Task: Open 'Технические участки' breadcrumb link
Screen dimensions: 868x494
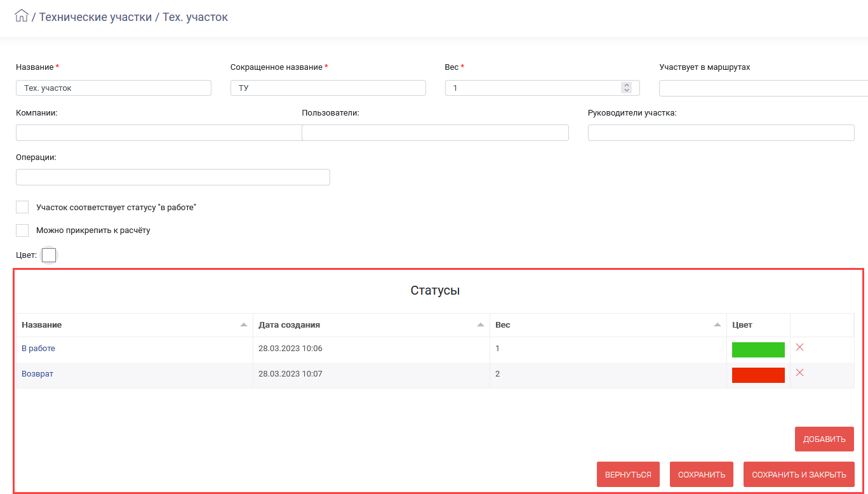Action: [x=96, y=17]
